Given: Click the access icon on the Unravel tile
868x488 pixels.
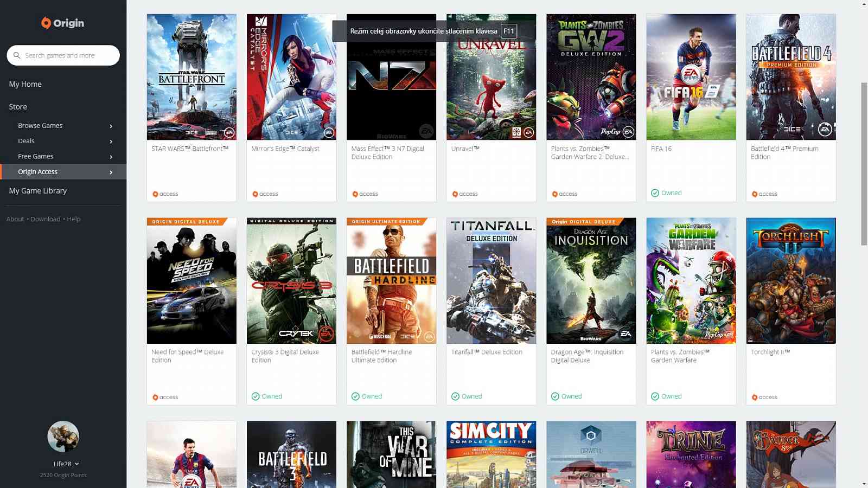Looking at the screenshot, I should (x=455, y=194).
